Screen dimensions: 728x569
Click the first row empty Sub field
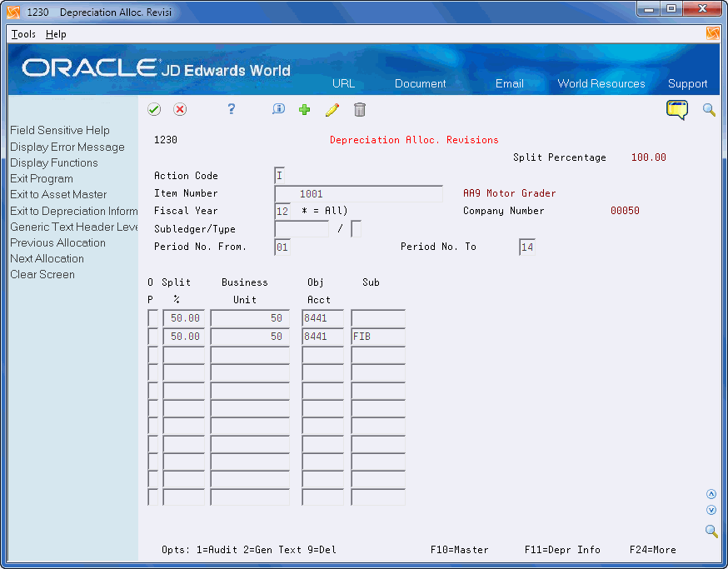(x=378, y=318)
